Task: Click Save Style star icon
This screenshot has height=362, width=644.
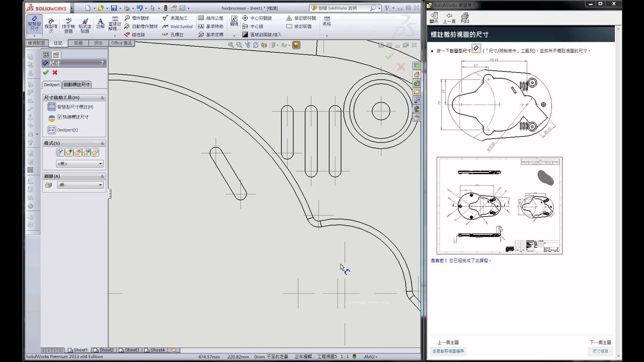Action: 86,152
